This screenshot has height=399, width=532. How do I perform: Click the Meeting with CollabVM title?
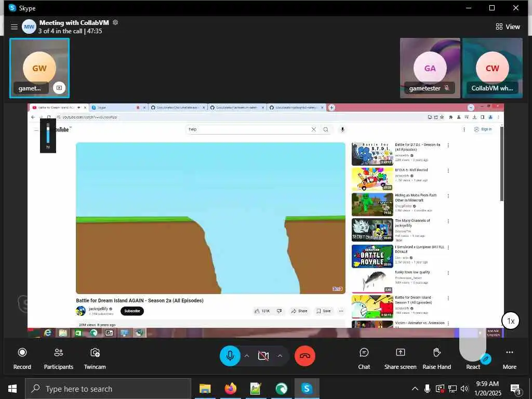[74, 22]
